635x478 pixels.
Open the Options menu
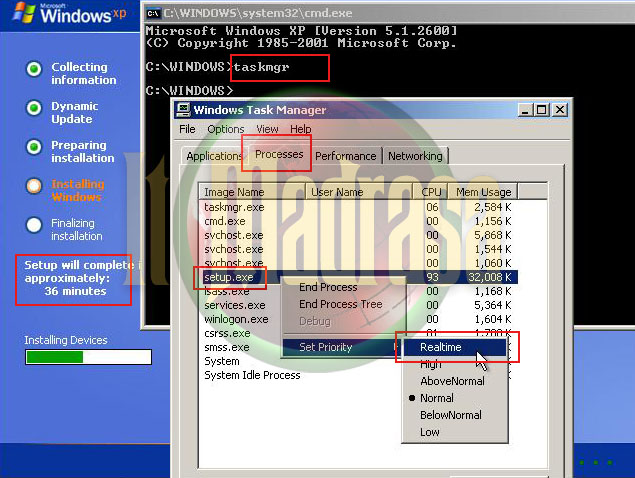point(226,129)
